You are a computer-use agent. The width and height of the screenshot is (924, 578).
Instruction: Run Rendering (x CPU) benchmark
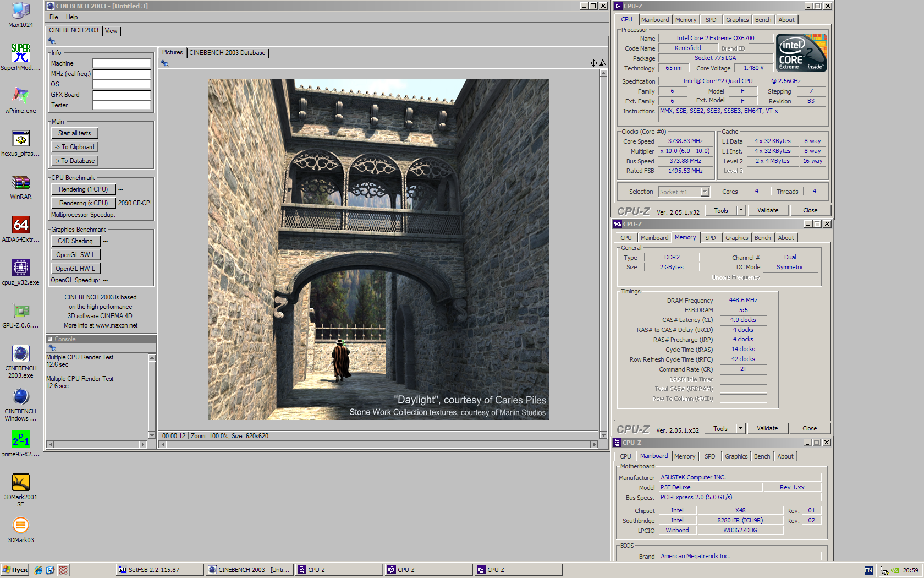point(84,203)
